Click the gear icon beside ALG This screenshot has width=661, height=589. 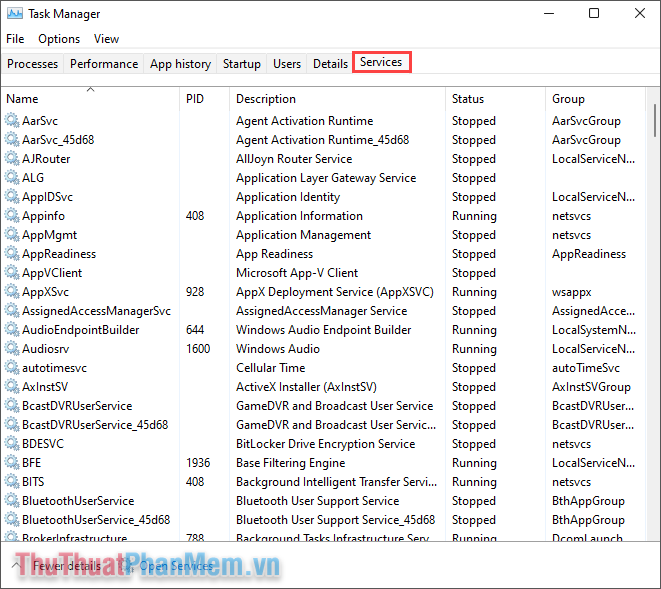pos(12,178)
